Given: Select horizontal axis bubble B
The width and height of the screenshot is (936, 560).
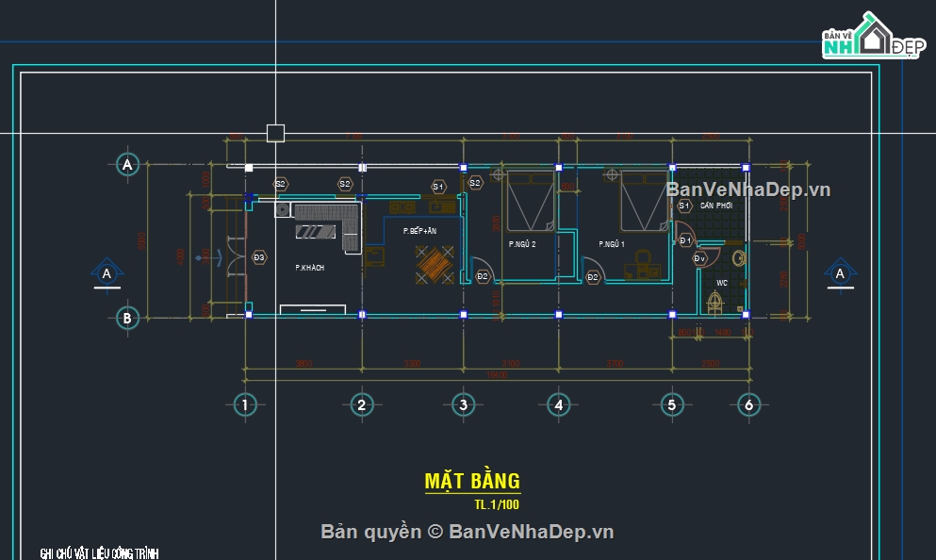Looking at the screenshot, I should pyautogui.click(x=127, y=318).
